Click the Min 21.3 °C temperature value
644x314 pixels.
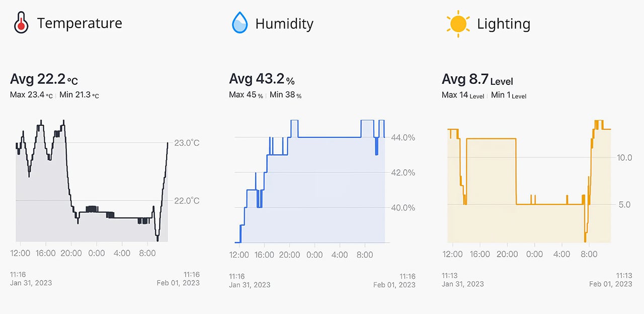[x=79, y=95]
